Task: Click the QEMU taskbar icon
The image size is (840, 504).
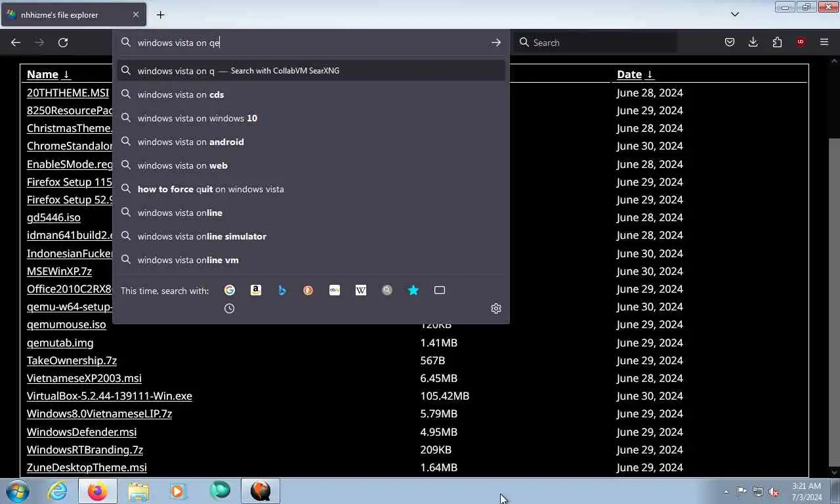Action: point(261,491)
